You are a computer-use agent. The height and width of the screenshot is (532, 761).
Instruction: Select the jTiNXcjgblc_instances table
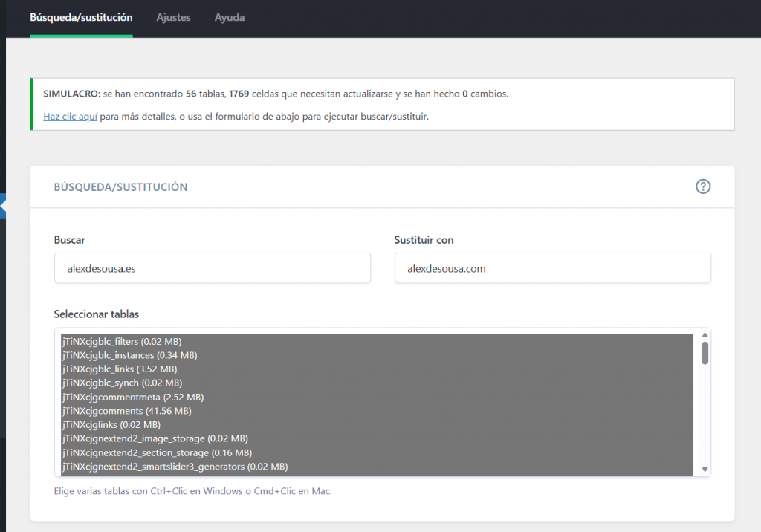coord(129,355)
